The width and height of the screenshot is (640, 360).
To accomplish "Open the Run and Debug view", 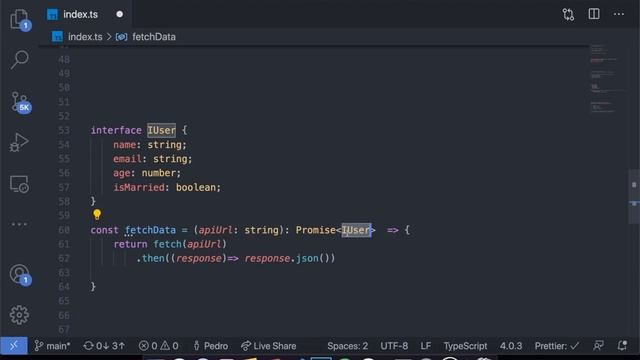I will [19, 142].
